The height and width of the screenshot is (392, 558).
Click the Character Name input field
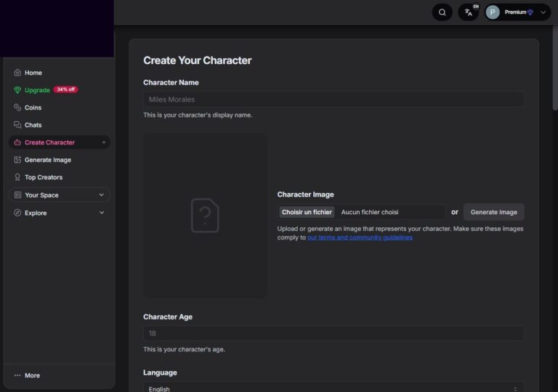(333, 99)
